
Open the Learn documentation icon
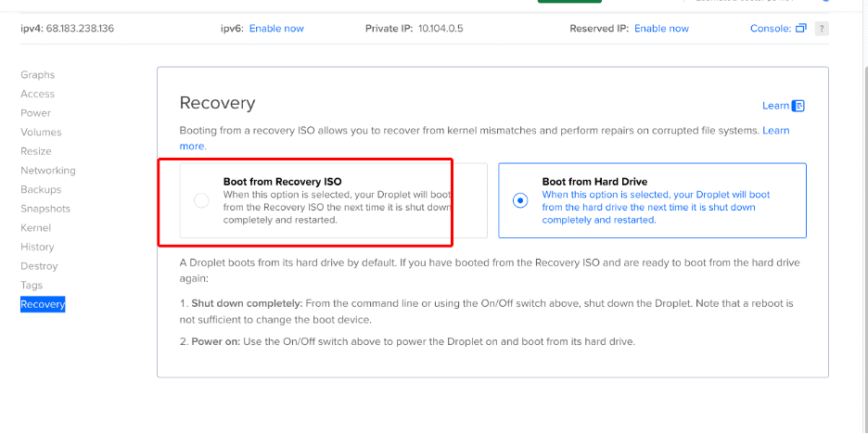[798, 106]
